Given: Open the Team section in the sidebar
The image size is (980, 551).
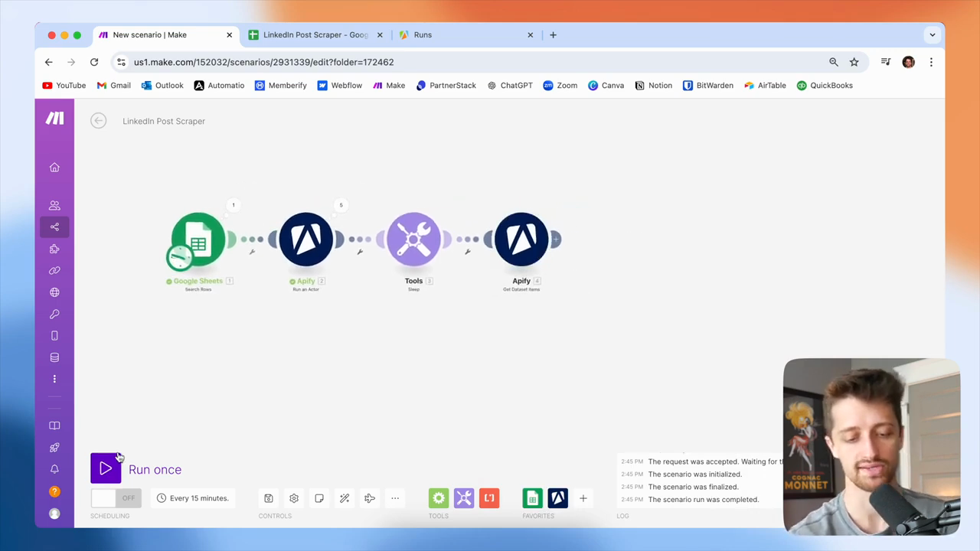Looking at the screenshot, I should pyautogui.click(x=54, y=205).
